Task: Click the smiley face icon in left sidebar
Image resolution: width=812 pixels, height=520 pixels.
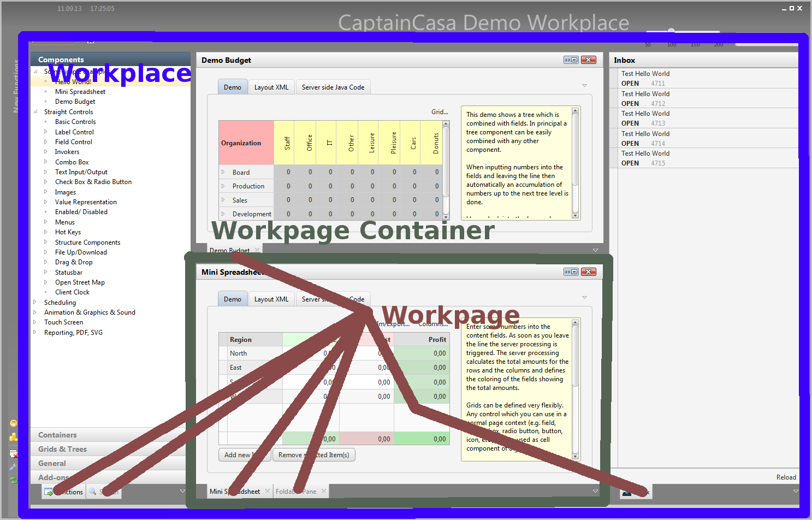Action: 13,423
